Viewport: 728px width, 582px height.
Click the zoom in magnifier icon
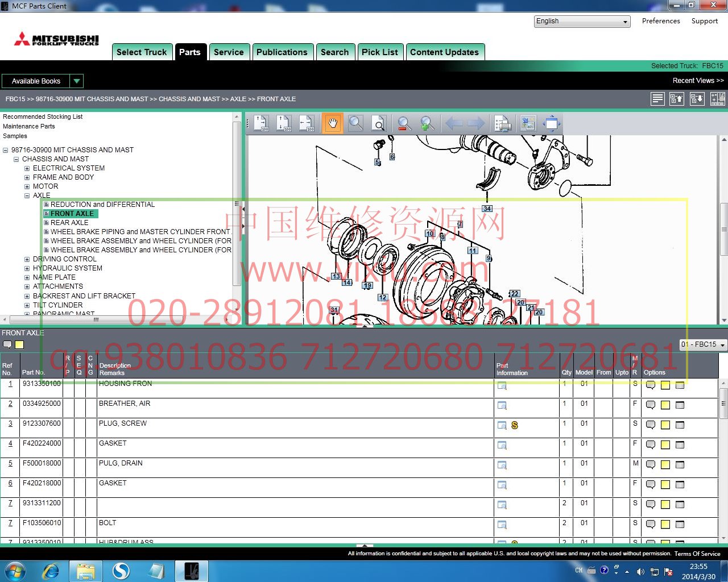[427, 123]
